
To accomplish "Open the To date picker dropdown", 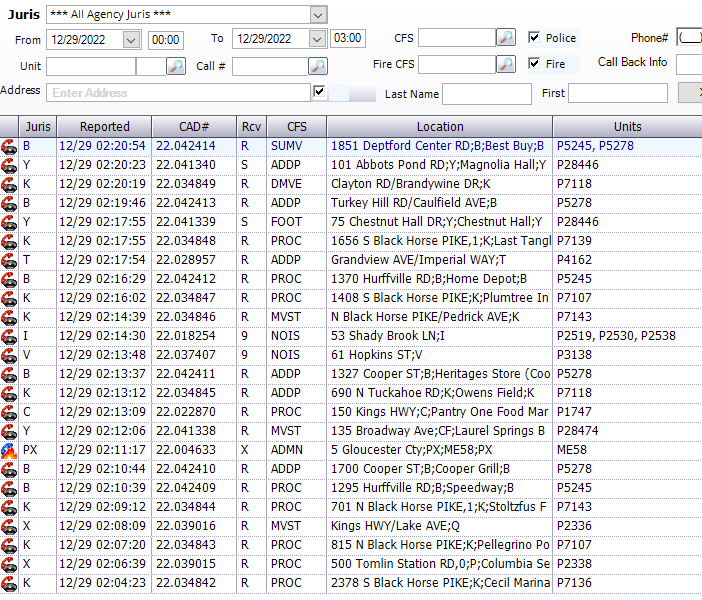I will pyautogui.click(x=317, y=39).
